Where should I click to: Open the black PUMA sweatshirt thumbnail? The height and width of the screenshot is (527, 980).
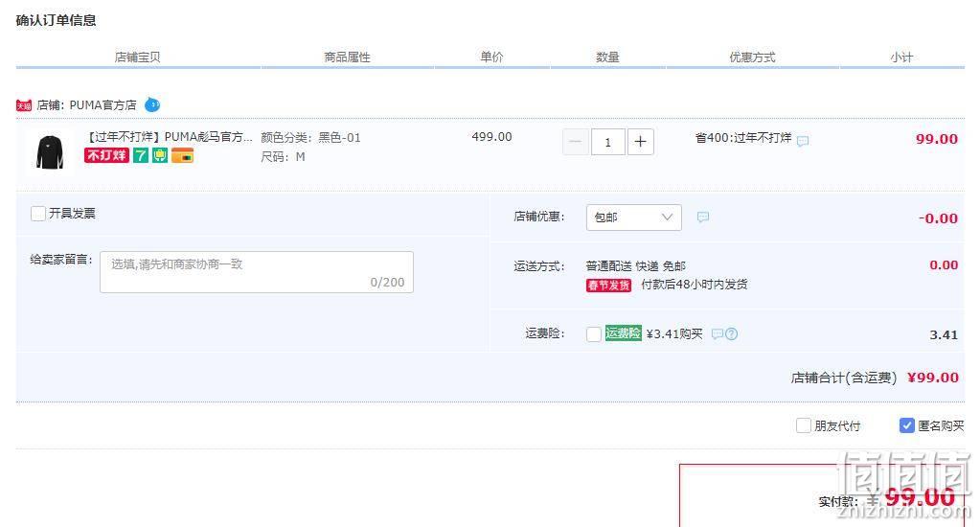(x=50, y=152)
